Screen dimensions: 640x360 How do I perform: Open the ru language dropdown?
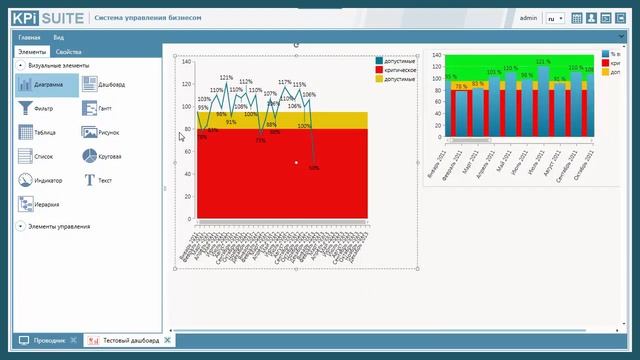click(x=555, y=18)
